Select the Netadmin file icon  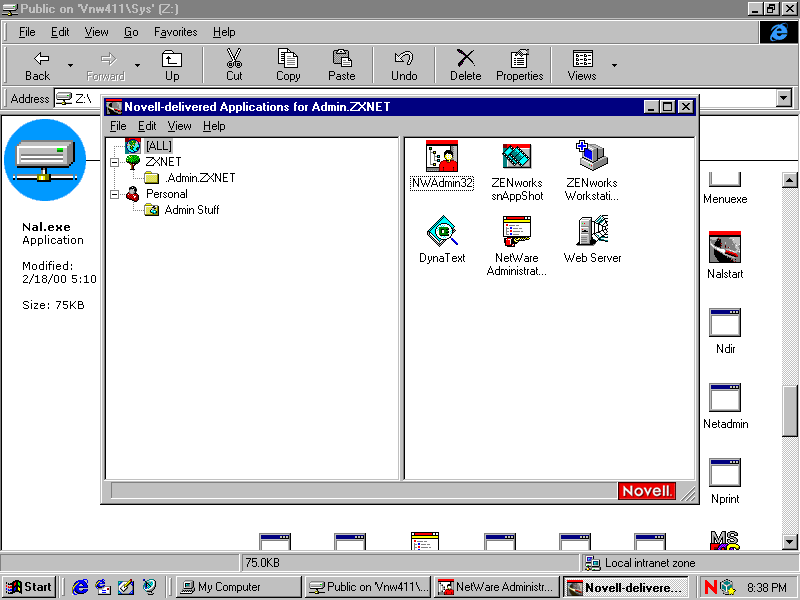tap(726, 406)
